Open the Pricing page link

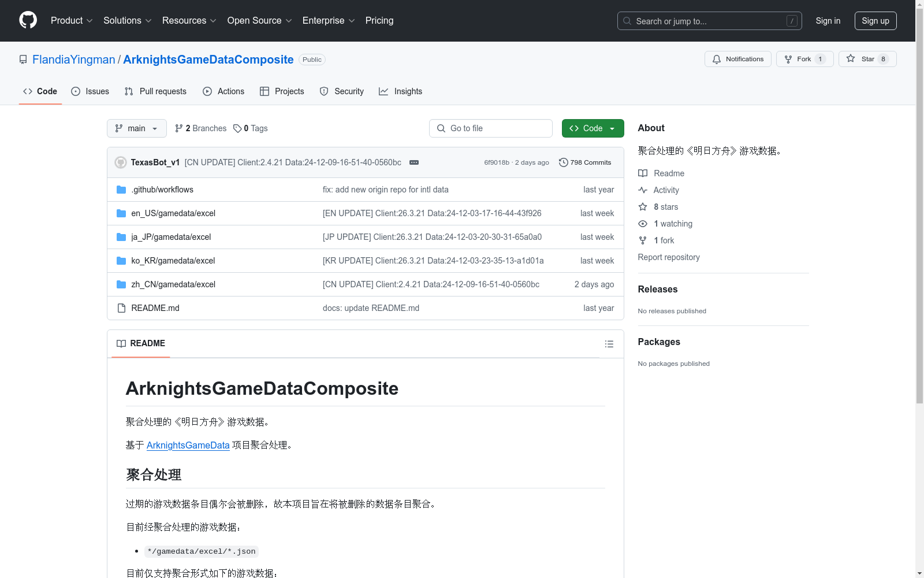(x=379, y=21)
